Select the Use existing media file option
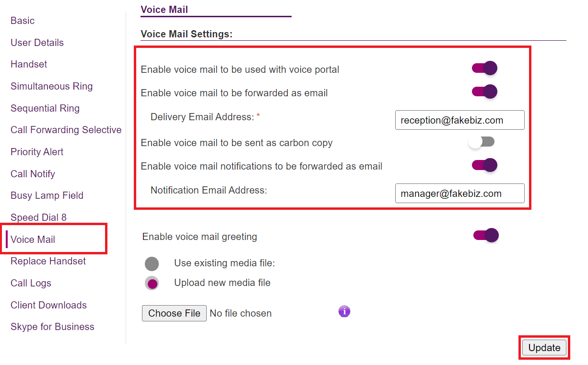 tap(152, 263)
